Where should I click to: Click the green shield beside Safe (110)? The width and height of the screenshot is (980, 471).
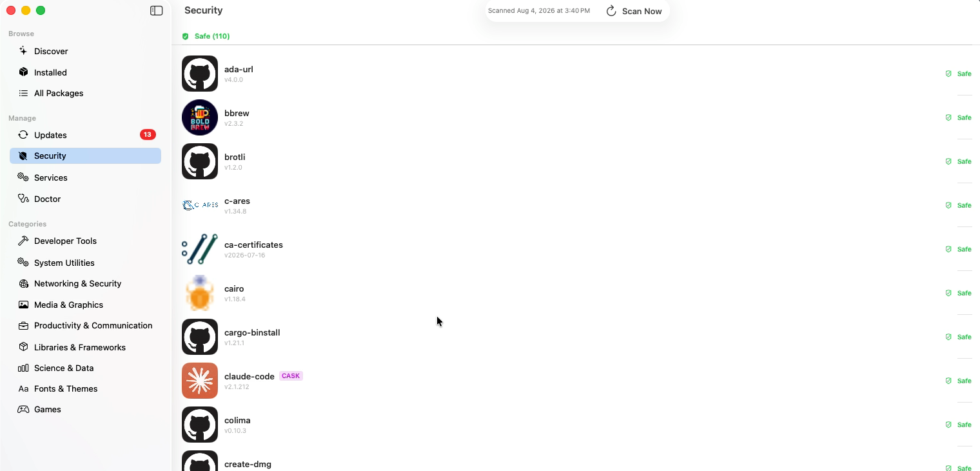[186, 36]
